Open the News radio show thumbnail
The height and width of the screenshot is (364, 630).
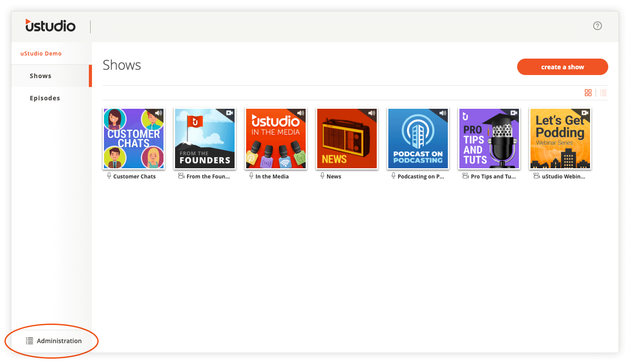[x=347, y=138]
